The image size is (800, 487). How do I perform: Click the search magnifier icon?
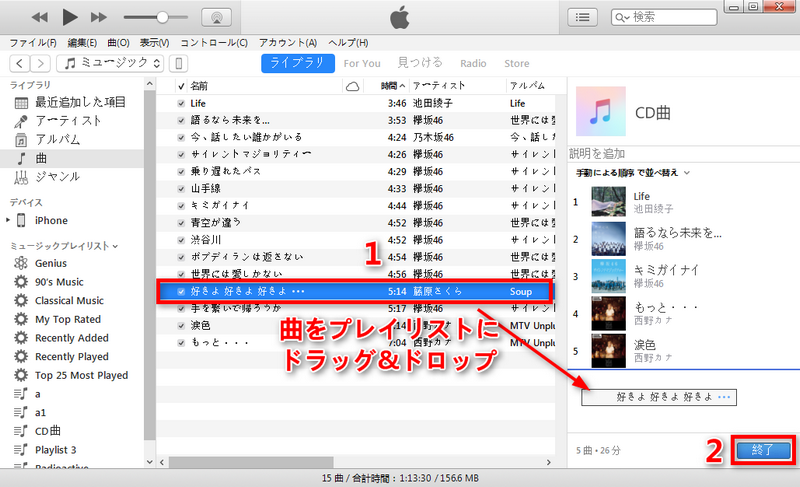pos(621,17)
